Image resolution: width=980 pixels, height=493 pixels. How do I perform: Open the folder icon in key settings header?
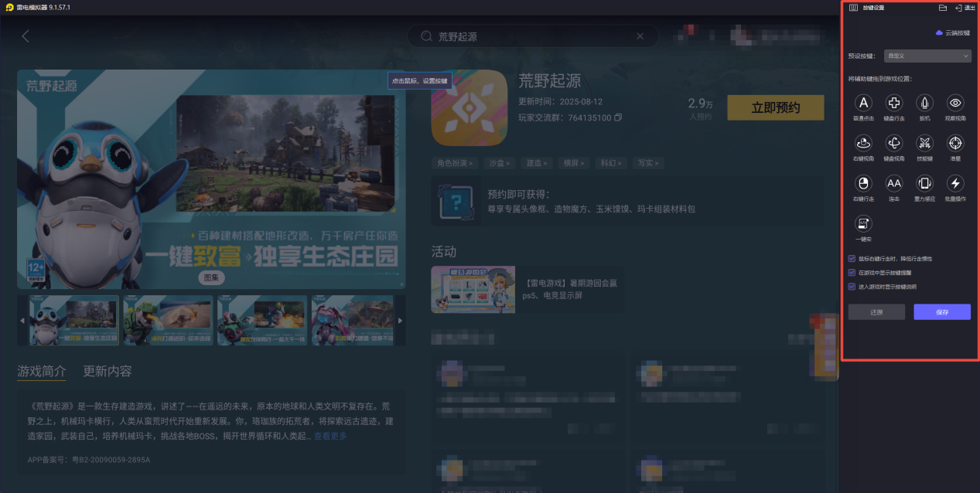click(x=943, y=8)
